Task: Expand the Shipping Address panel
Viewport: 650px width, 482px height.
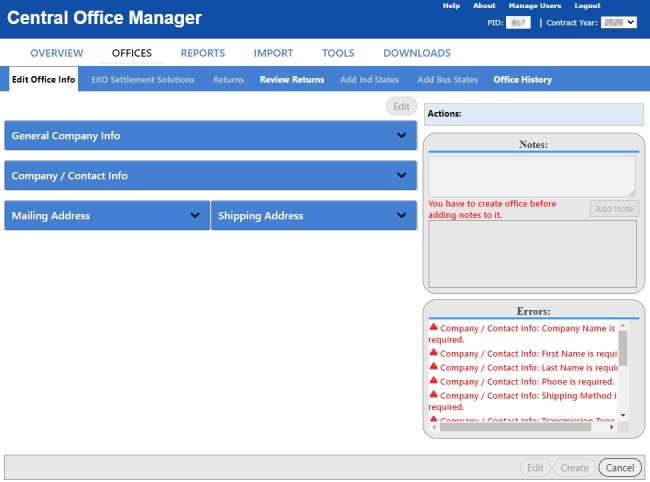Action: [x=401, y=216]
